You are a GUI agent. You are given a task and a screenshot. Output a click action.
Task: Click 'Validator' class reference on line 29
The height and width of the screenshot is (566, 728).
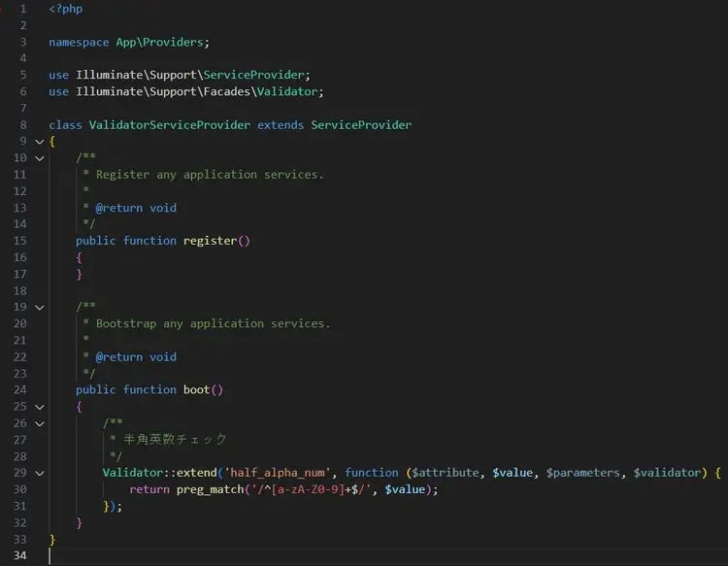coord(133,473)
